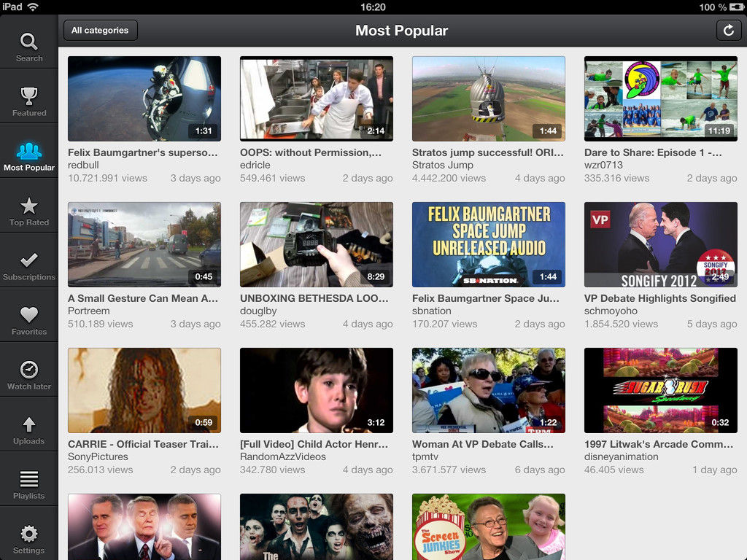Open title 'Felix Baumgartner's superso...'
Screen dimensions: 747x560
[142, 152]
